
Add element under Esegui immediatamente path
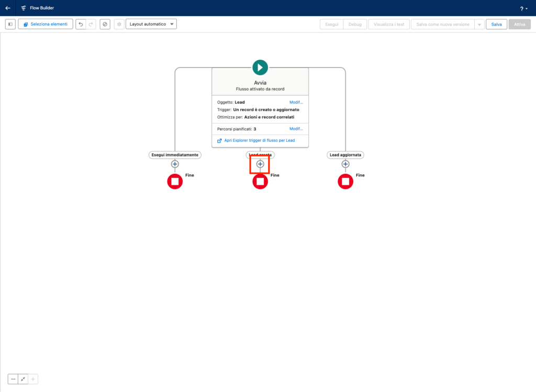pos(175,164)
